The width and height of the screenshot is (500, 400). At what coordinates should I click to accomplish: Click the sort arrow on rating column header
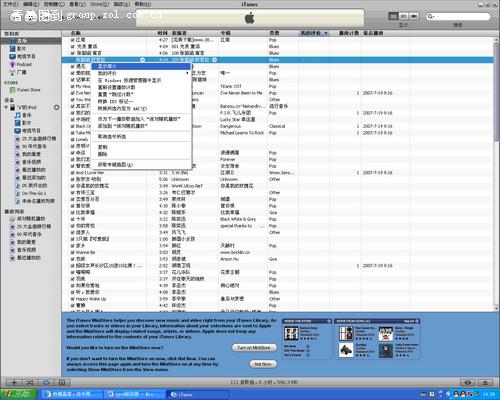[x=326, y=33]
